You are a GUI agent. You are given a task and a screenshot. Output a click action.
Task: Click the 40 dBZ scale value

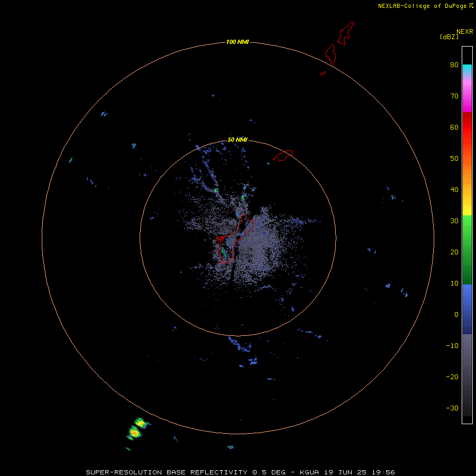point(454,190)
